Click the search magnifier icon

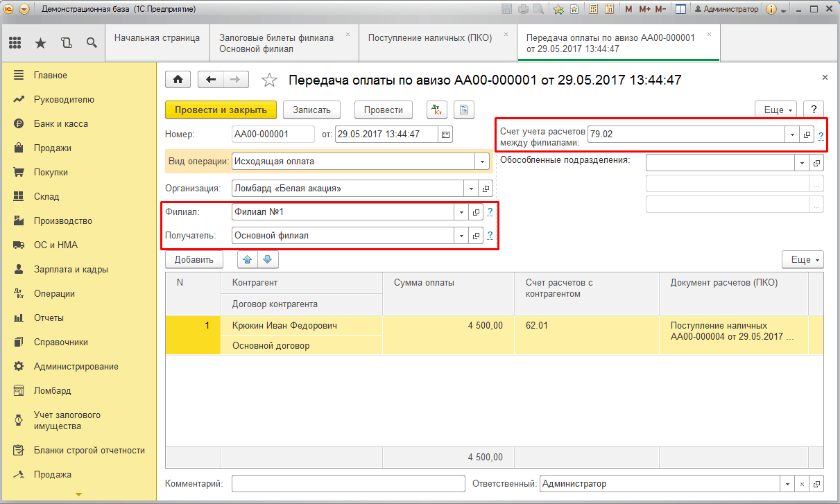coord(92,43)
